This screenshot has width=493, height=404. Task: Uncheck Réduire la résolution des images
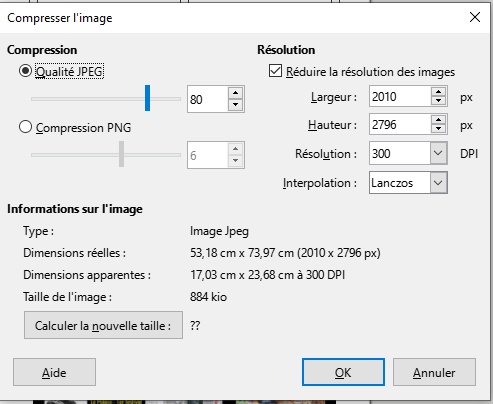[275, 71]
